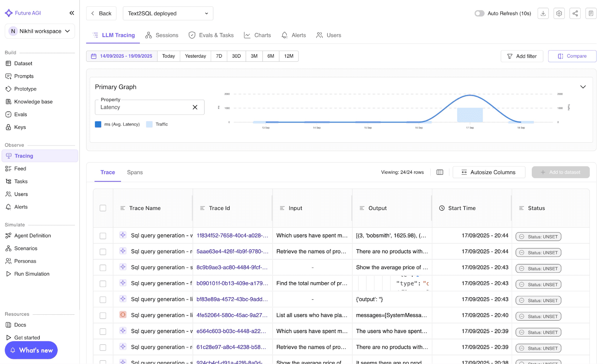Switch to the Evals & Tasks tab

click(211, 35)
